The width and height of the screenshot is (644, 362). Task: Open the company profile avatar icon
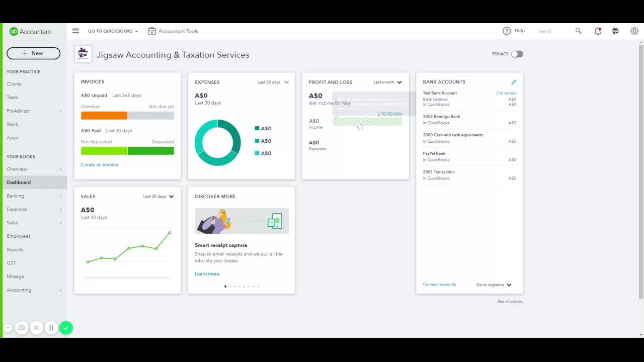point(615,31)
